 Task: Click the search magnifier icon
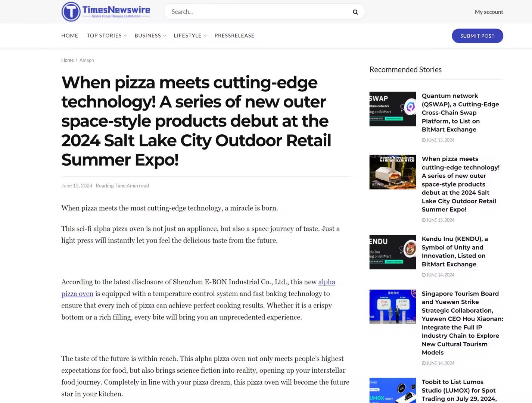[355, 12]
